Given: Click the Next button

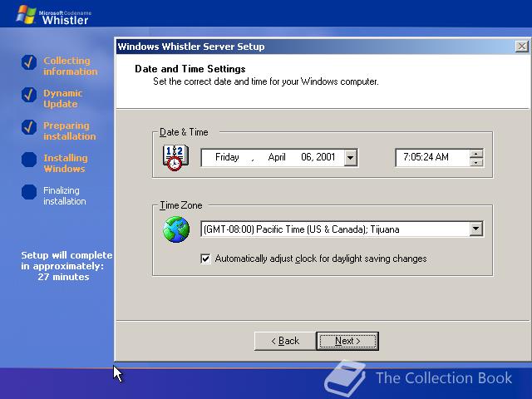Looking at the screenshot, I should pos(347,341).
